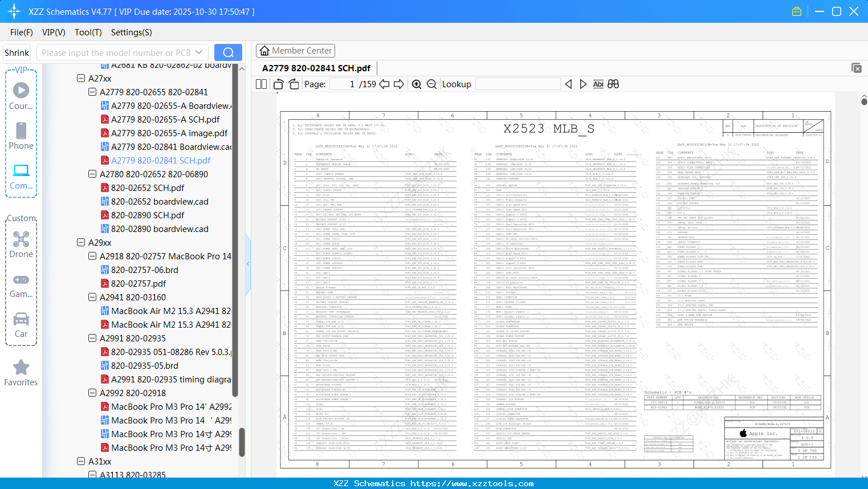
Task: Collapse the A29xx tree node
Action: click(x=81, y=242)
